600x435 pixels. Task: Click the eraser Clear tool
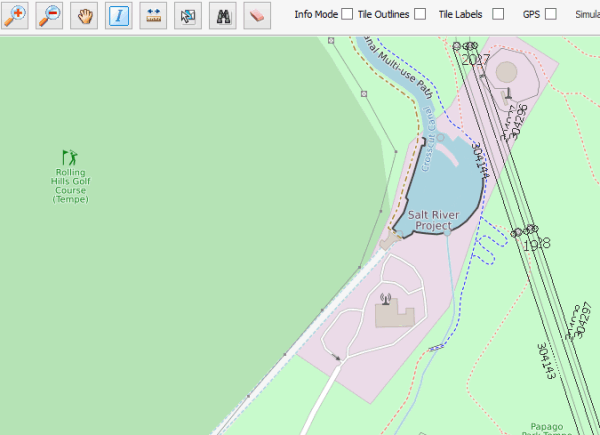coord(258,15)
